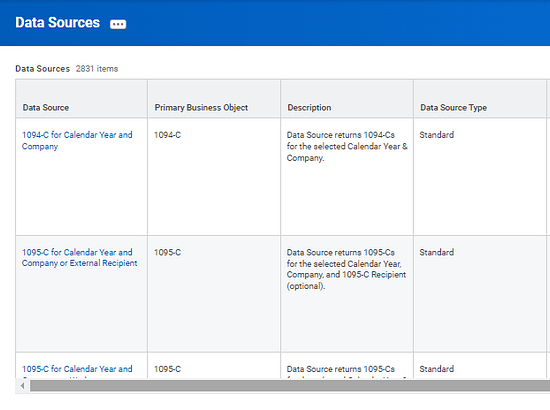The image size is (550, 410).
Task: Click the Primary Business Object column header
Action: [x=201, y=107]
